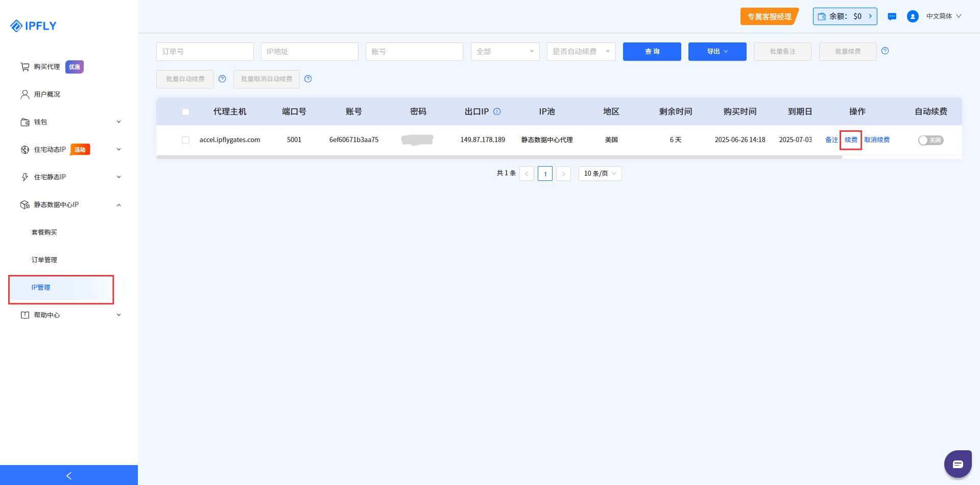Click the 查询 search button

pos(652,52)
